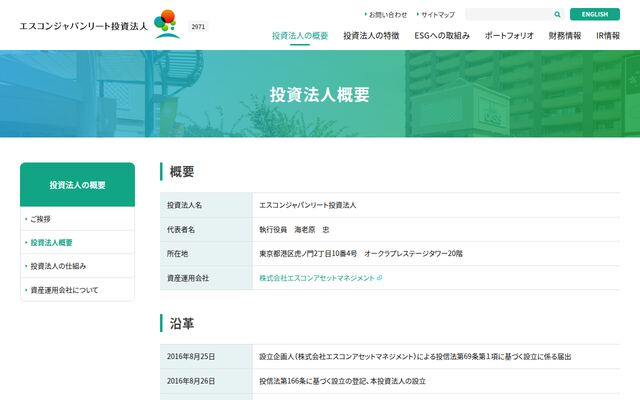
Task: Click the external link icon beside 株式会社エスコンアセットマネジメント
Action: point(380,278)
